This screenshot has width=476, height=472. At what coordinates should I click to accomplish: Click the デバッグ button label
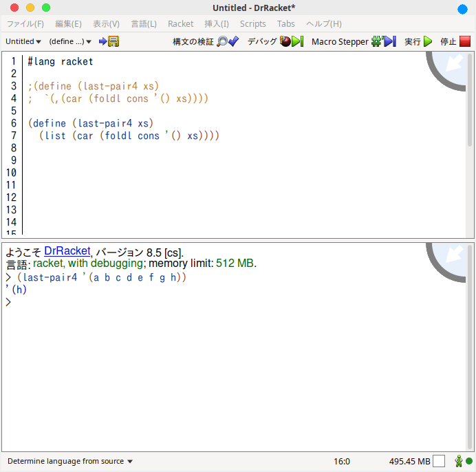click(262, 41)
